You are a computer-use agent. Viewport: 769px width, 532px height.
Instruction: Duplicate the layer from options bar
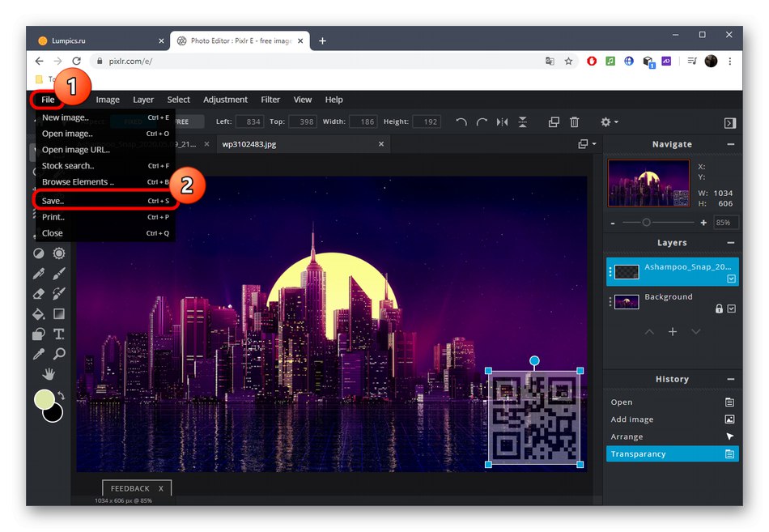point(554,121)
